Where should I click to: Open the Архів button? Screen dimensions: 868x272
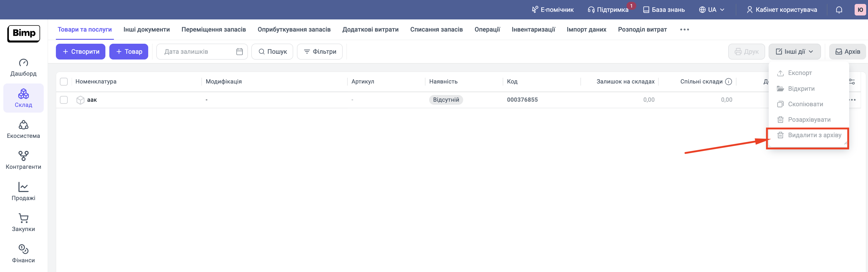[x=847, y=52]
